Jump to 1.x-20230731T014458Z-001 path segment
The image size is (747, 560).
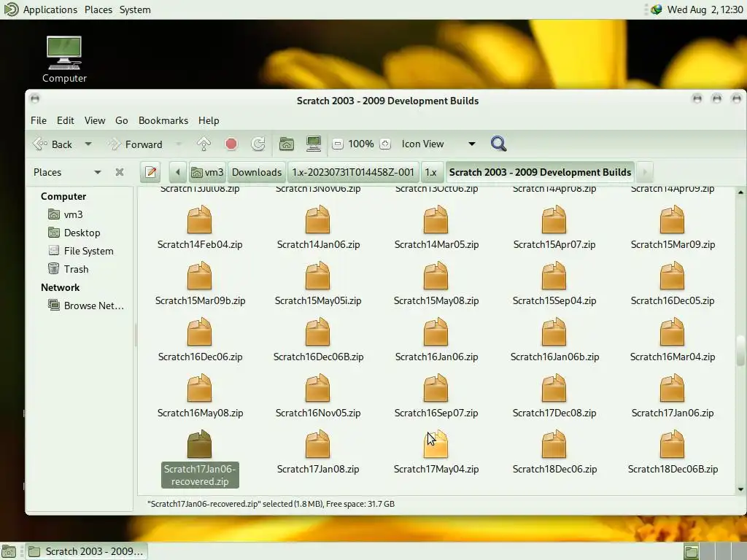[x=353, y=172]
